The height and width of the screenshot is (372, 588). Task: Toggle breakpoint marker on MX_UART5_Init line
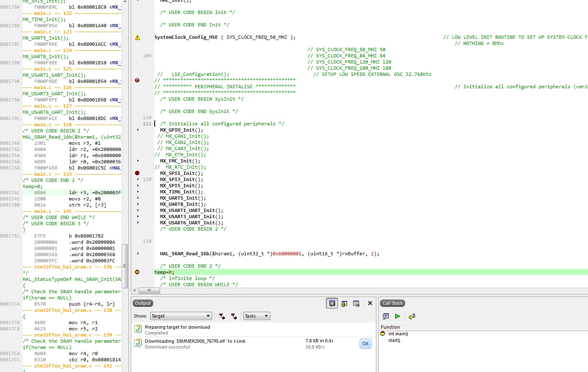click(138, 198)
